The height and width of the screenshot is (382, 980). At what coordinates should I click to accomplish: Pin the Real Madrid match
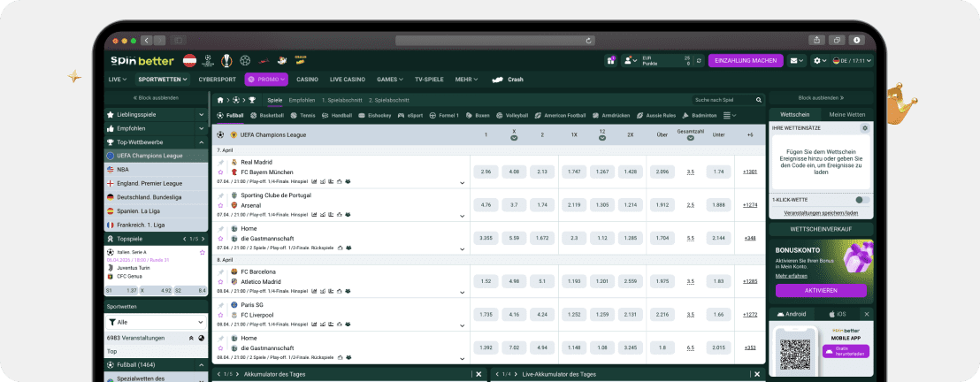[221, 163]
